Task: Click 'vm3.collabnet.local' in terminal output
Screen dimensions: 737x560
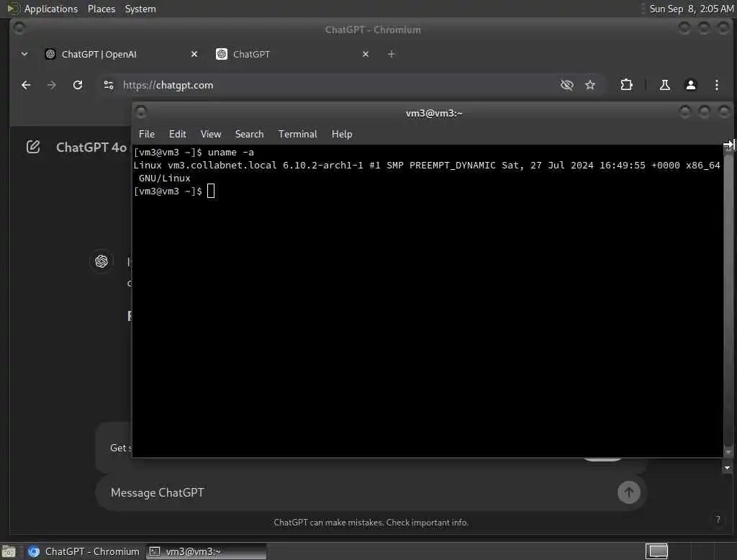Action: coord(222,166)
